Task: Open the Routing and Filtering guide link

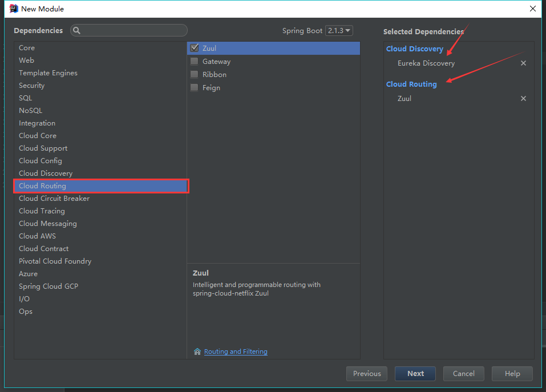Action: pos(236,351)
